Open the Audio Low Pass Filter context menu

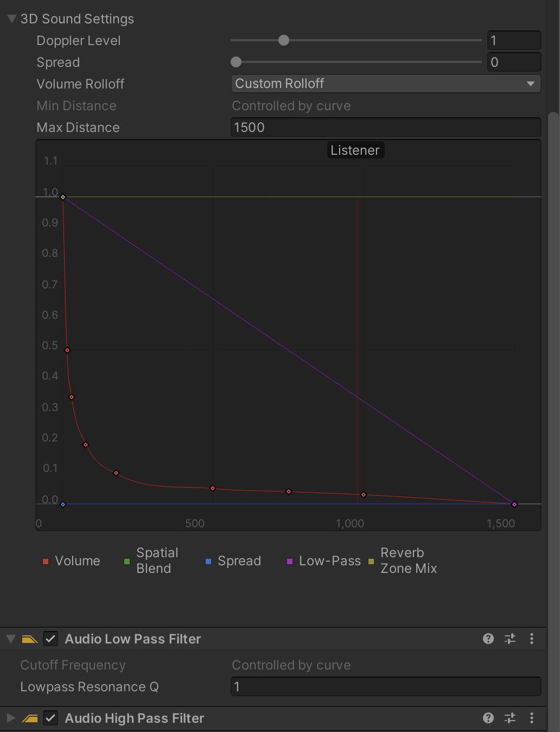531,639
